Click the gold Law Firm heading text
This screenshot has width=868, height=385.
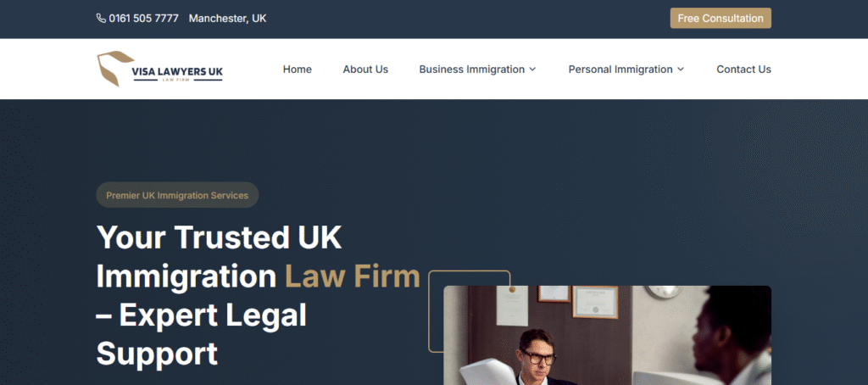pyautogui.click(x=353, y=276)
